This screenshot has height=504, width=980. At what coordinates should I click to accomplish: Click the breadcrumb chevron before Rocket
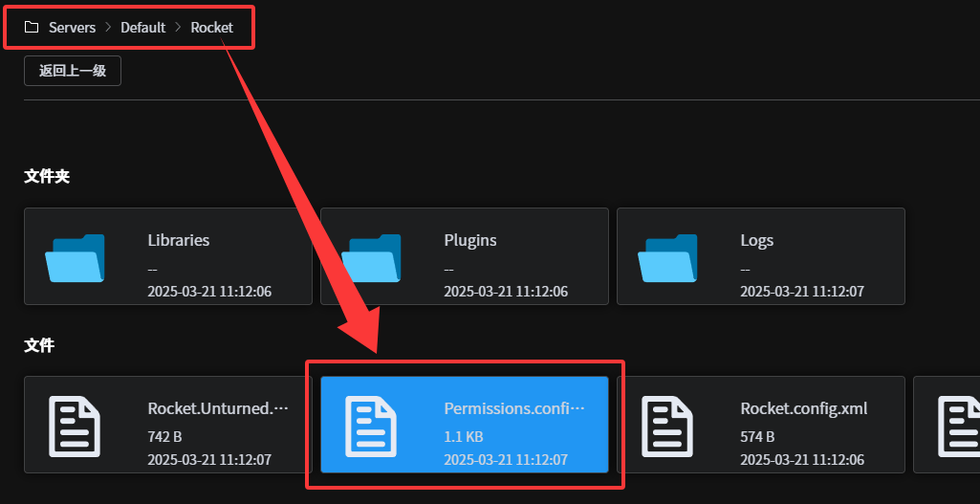(178, 28)
